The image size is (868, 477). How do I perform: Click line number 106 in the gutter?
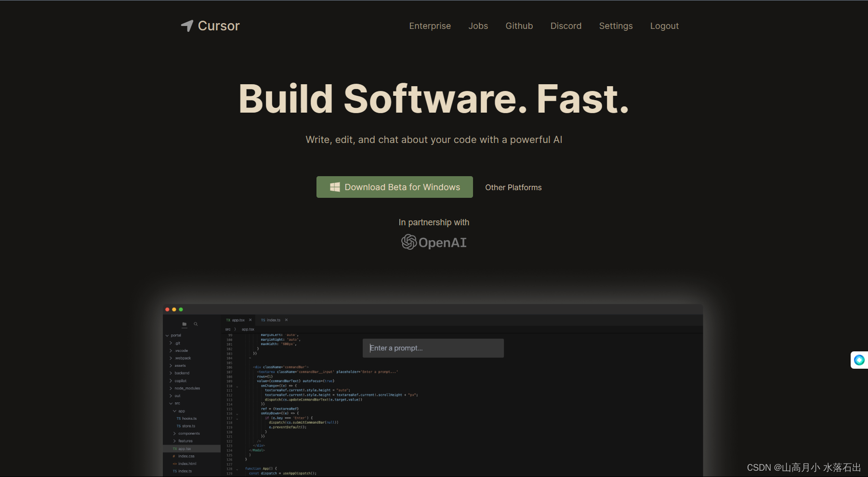[x=229, y=367]
